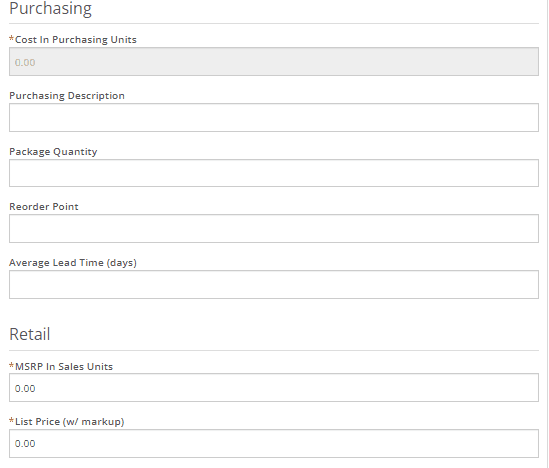Screen dimensions: 549x468
Task: Click the Cost In Purchasing Units field
Action: point(274,62)
